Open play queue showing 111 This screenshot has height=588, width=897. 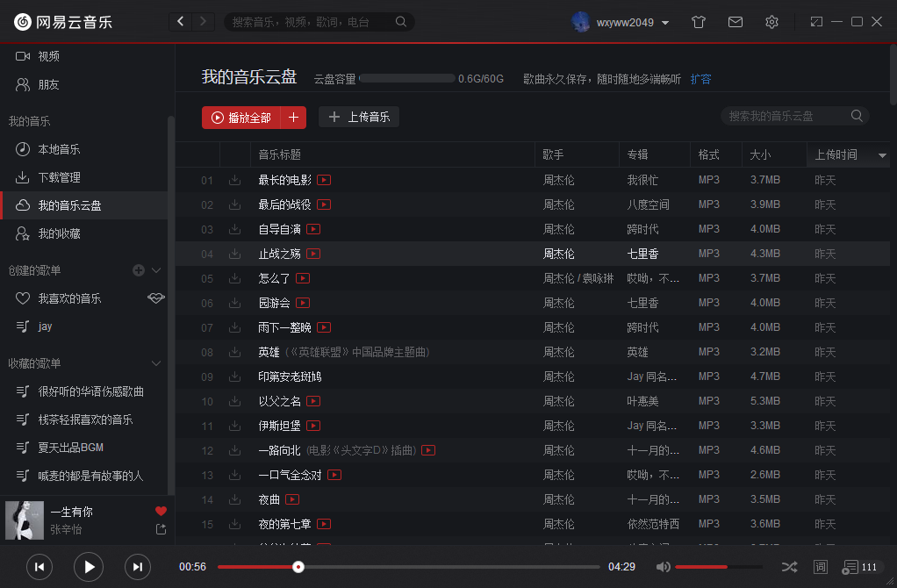[860, 567]
